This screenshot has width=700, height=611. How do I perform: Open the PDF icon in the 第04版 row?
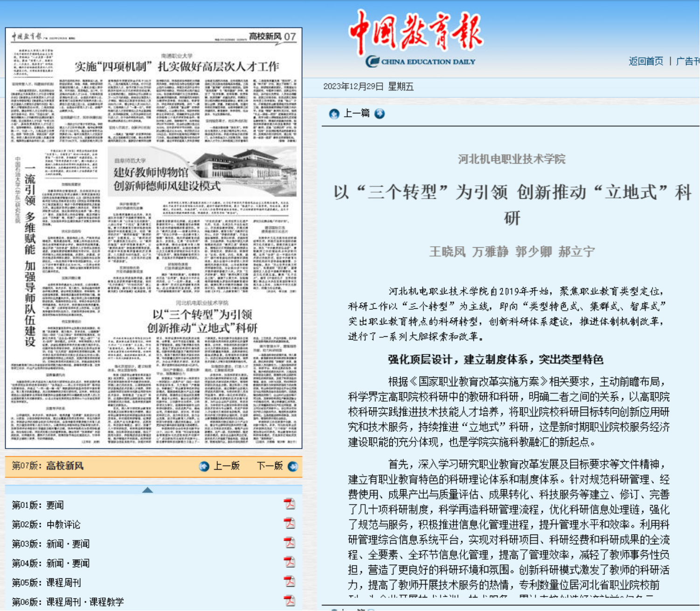point(290,562)
